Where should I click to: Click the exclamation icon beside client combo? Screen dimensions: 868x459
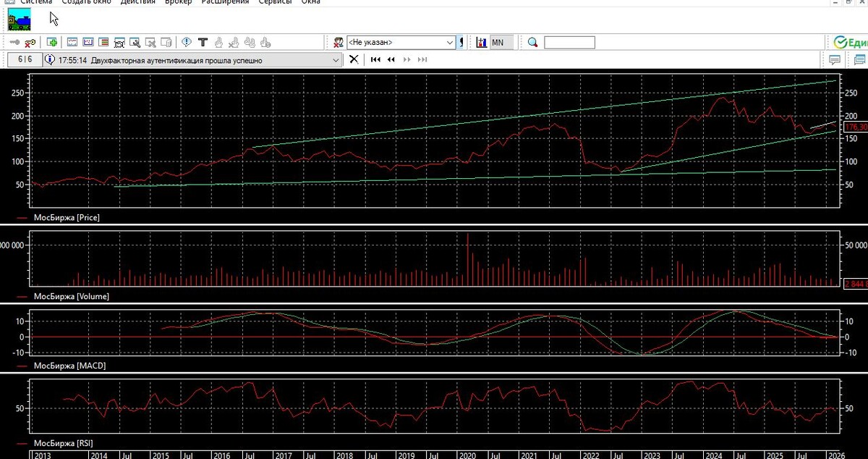461,43
